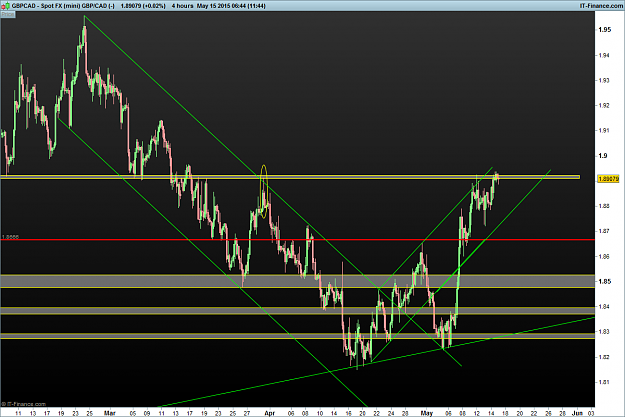Click the 1.86 price axis label
Viewport: 625px width, 417px height.
pos(604,256)
